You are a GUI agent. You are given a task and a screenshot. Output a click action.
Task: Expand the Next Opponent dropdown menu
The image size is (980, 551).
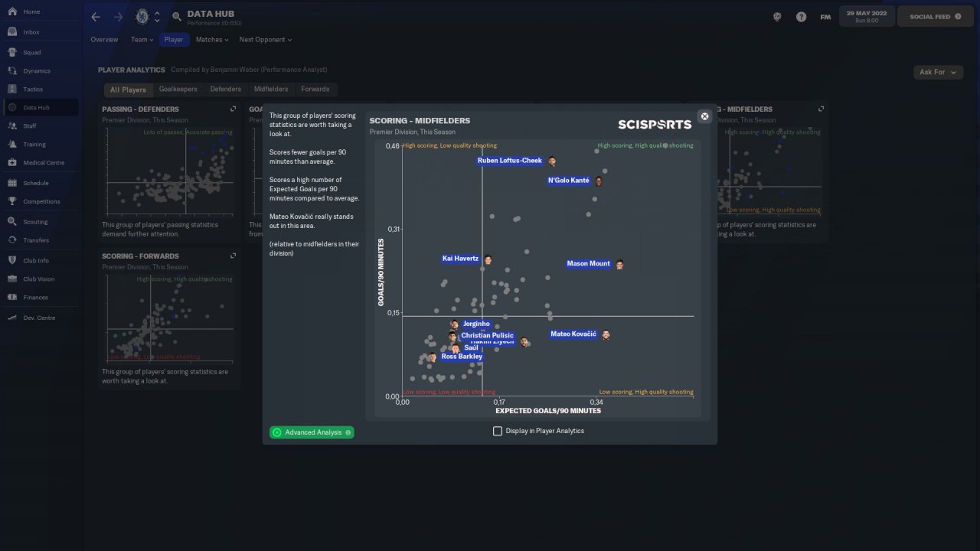tap(266, 40)
